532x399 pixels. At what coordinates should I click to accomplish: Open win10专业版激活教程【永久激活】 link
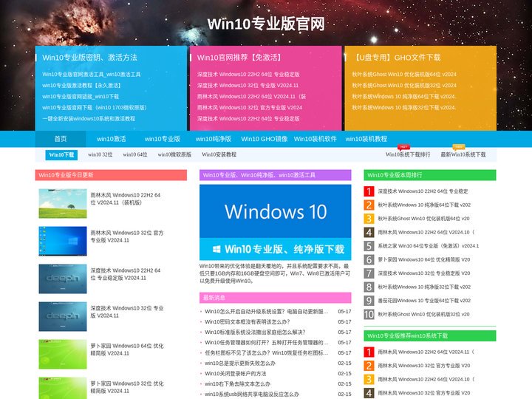coord(81,85)
